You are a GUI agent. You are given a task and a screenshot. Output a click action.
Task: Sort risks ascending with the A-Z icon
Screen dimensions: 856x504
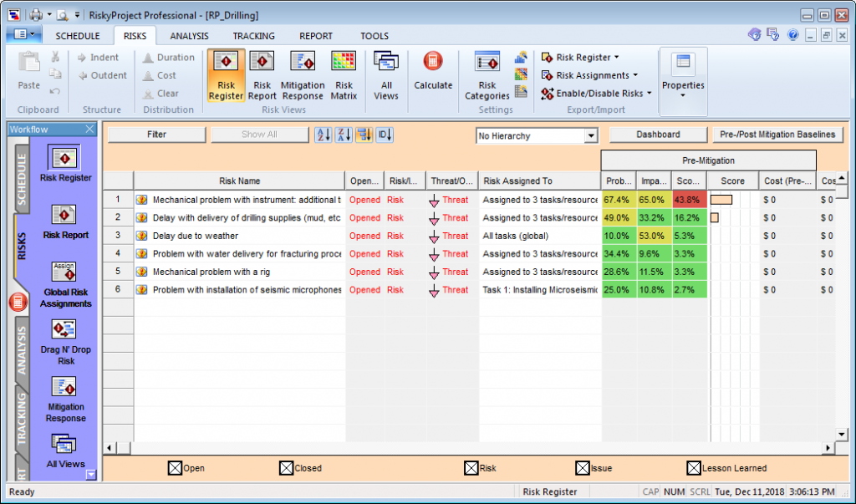324,135
